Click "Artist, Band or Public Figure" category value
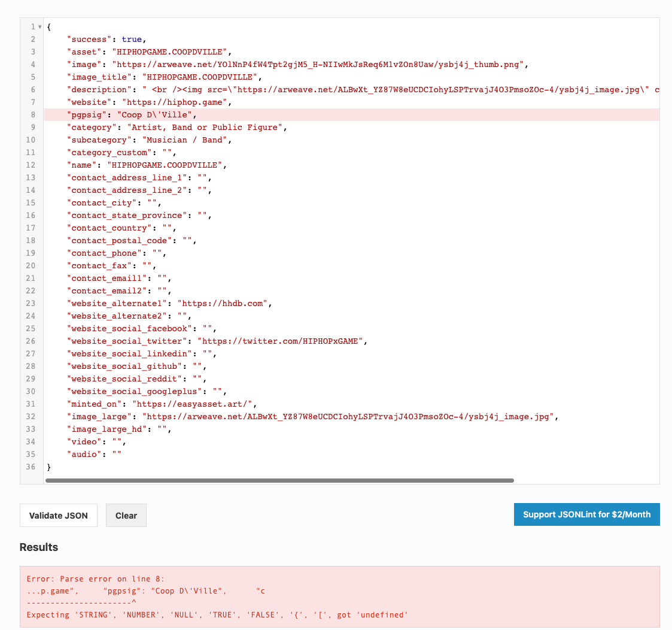Screen dimensions: 672x630 (205, 127)
